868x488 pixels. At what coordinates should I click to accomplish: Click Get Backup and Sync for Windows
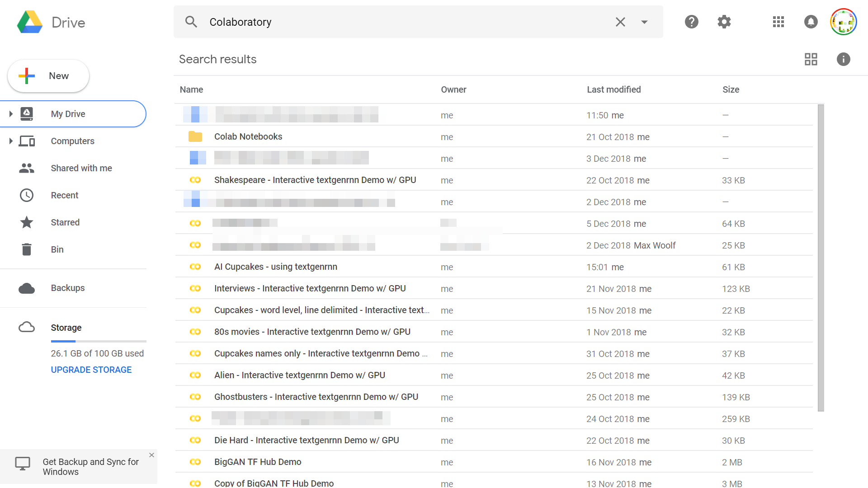90,467
